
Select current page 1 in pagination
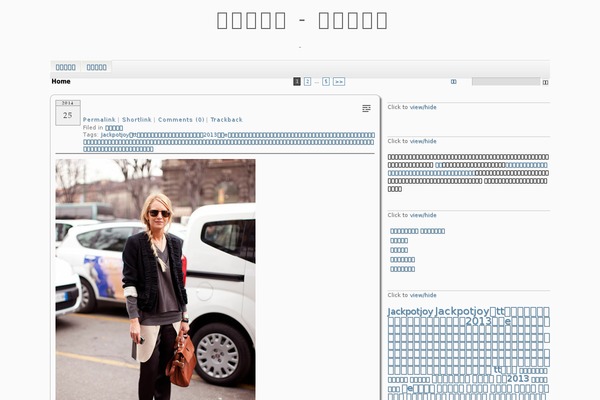[x=297, y=82]
